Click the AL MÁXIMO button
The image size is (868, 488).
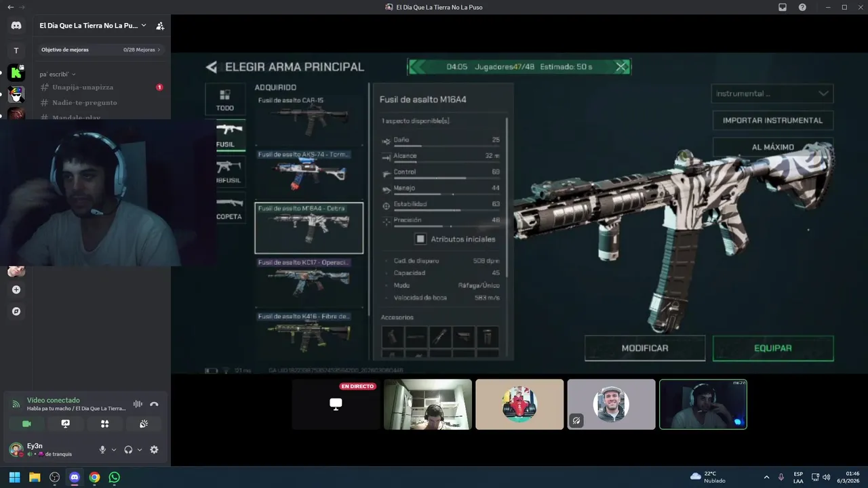[772, 146]
